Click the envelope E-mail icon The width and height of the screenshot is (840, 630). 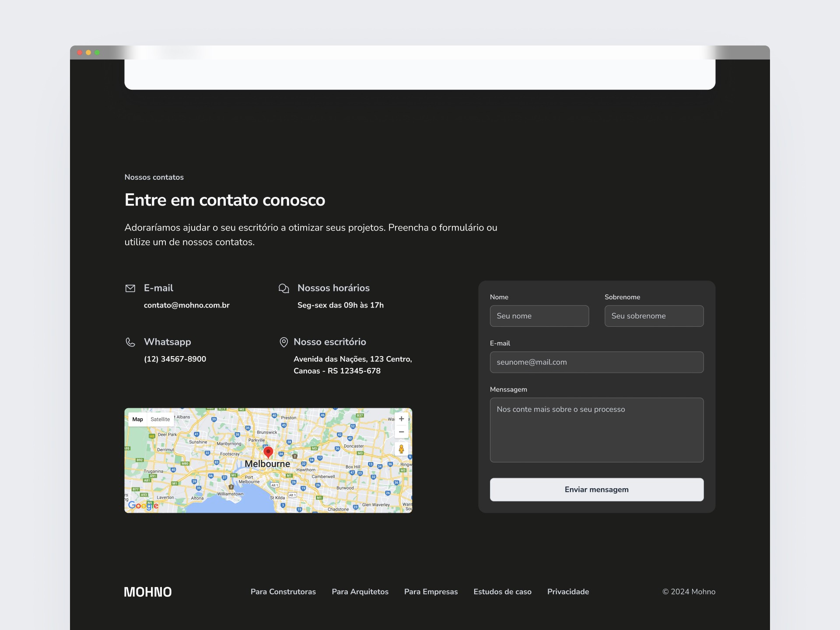tap(130, 288)
